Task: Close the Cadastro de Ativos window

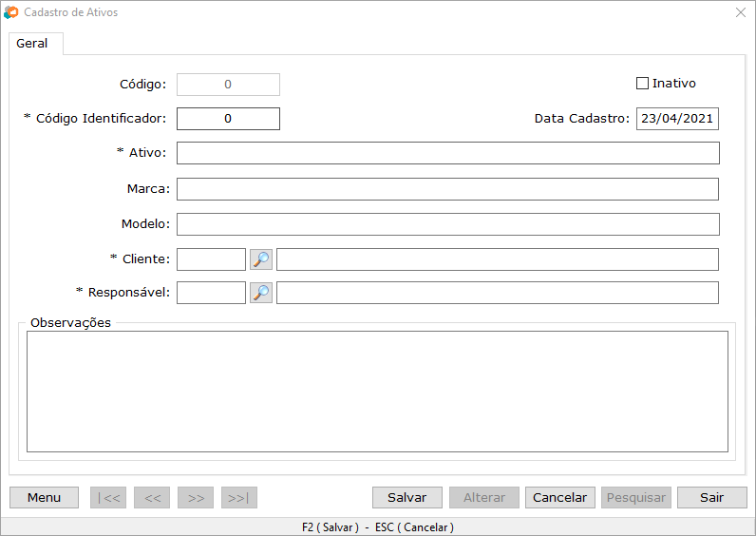Action: click(x=740, y=13)
